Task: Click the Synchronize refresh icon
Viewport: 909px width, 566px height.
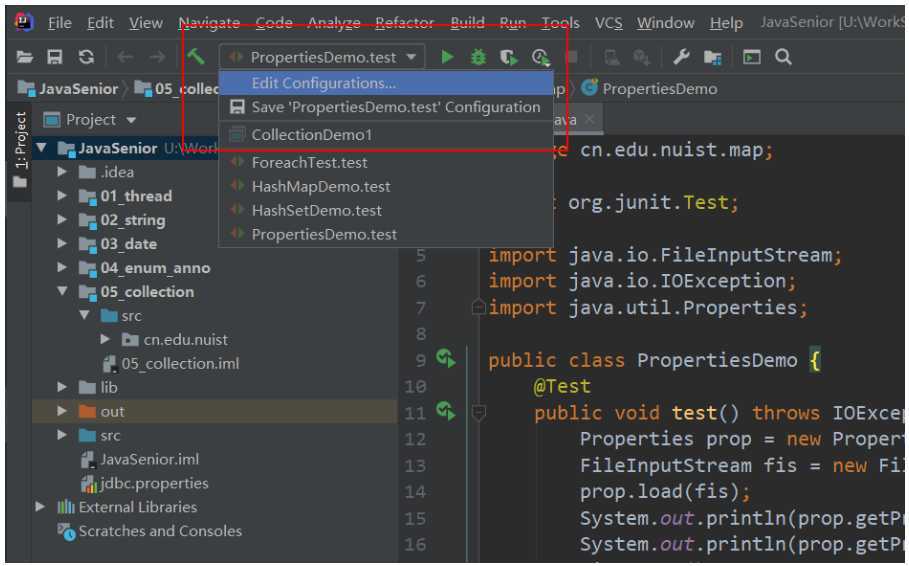Action: pos(86,57)
